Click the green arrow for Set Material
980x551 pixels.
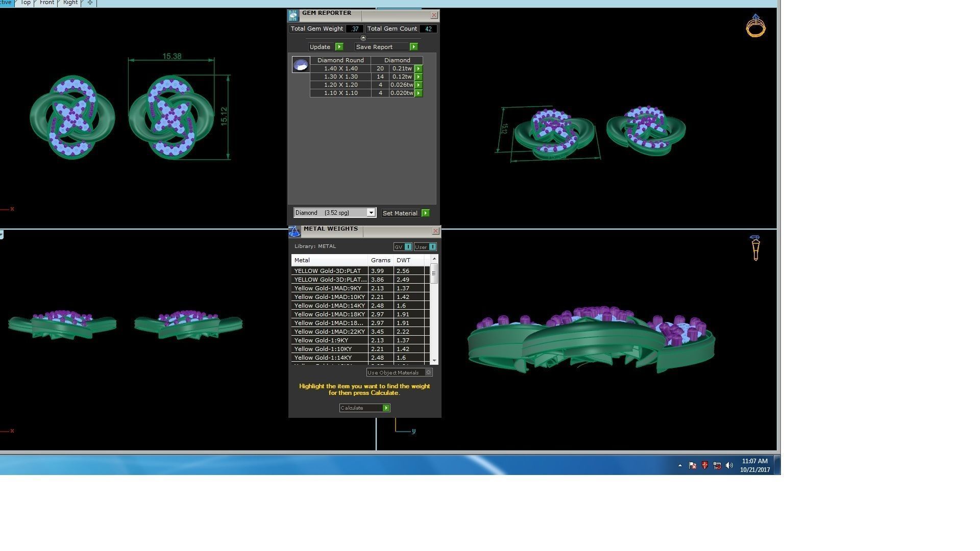point(426,213)
